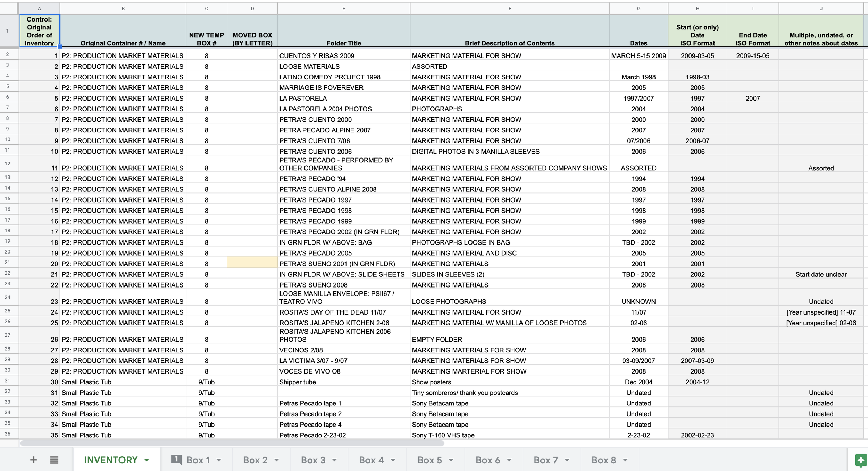Open the Box 3 tab dropdown arrow
Image resolution: width=868 pixels, height=471 pixels.
[x=334, y=460]
